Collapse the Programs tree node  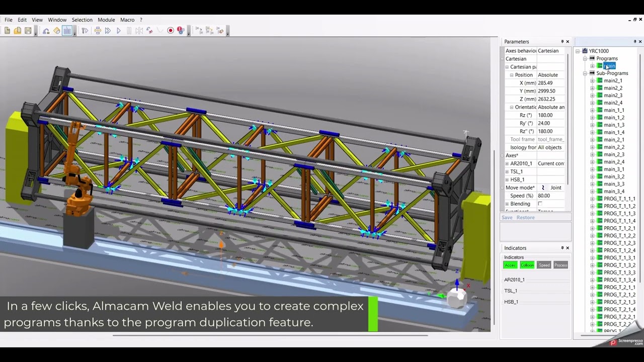pos(585,58)
